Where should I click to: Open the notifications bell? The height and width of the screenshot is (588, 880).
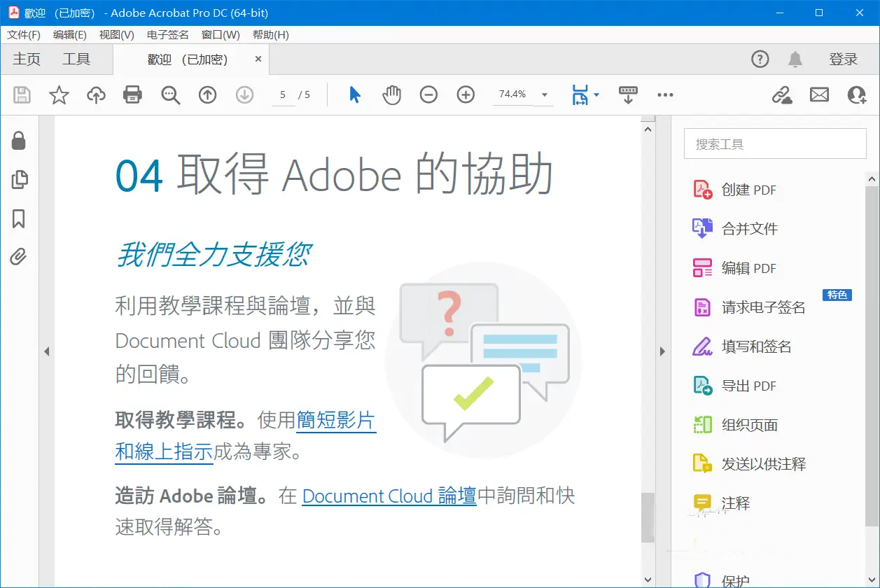[x=795, y=59]
